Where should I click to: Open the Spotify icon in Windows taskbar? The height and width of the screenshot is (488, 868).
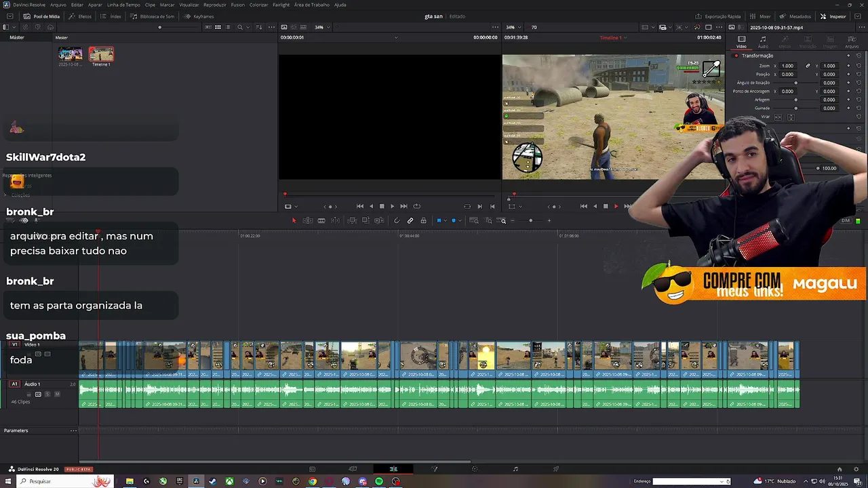click(x=378, y=481)
